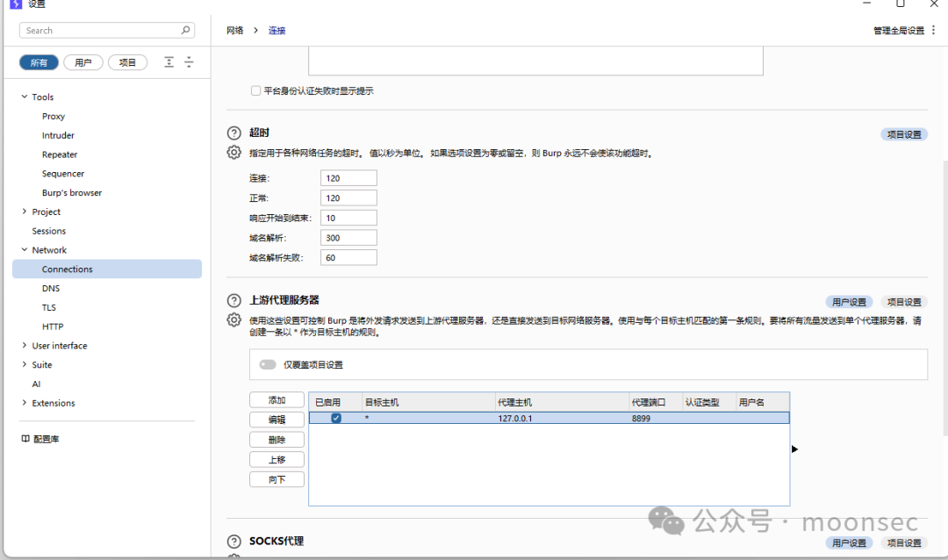This screenshot has height=560, width=948.
Task: Open Proxy settings in tree
Action: click(x=54, y=116)
